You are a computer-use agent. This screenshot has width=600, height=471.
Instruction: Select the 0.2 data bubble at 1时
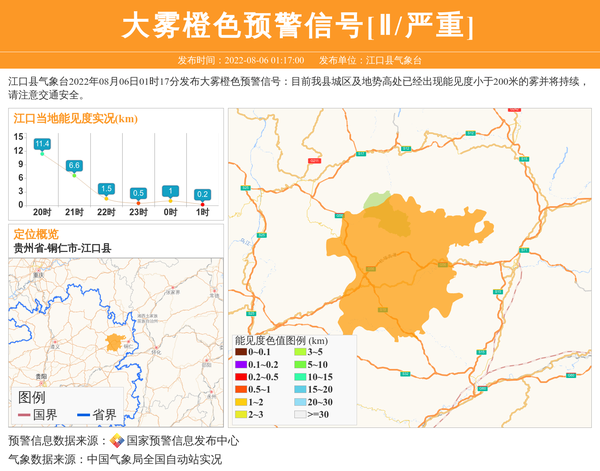tap(202, 194)
